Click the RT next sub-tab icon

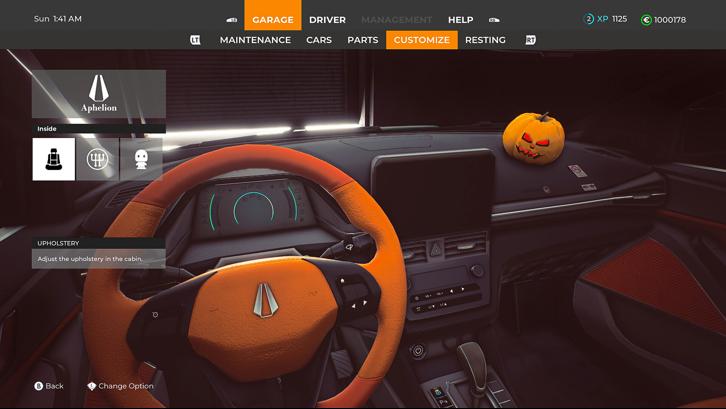(531, 40)
